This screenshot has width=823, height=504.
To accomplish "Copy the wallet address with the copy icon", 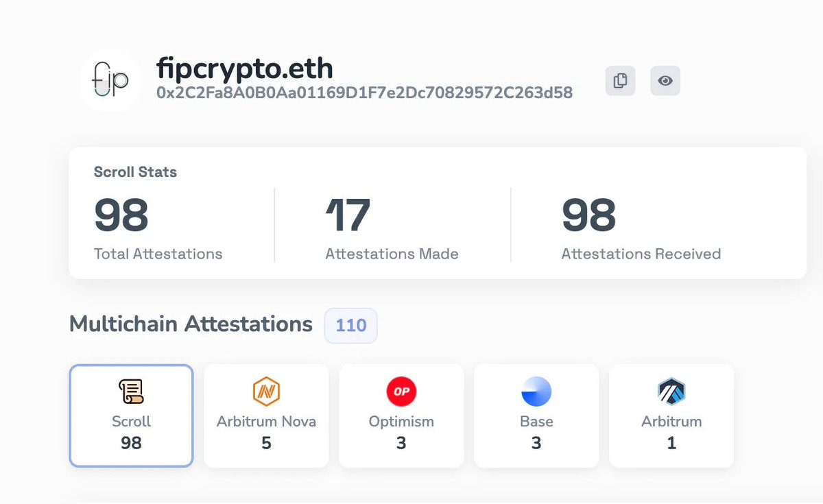I will coord(620,81).
